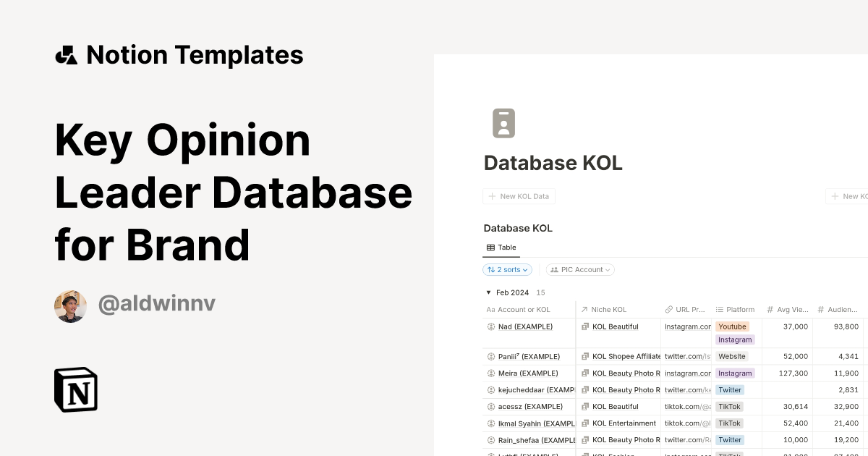This screenshot has width=868, height=456.
Task: Expand the PIC Account filter chevron
Action: [x=608, y=269]
